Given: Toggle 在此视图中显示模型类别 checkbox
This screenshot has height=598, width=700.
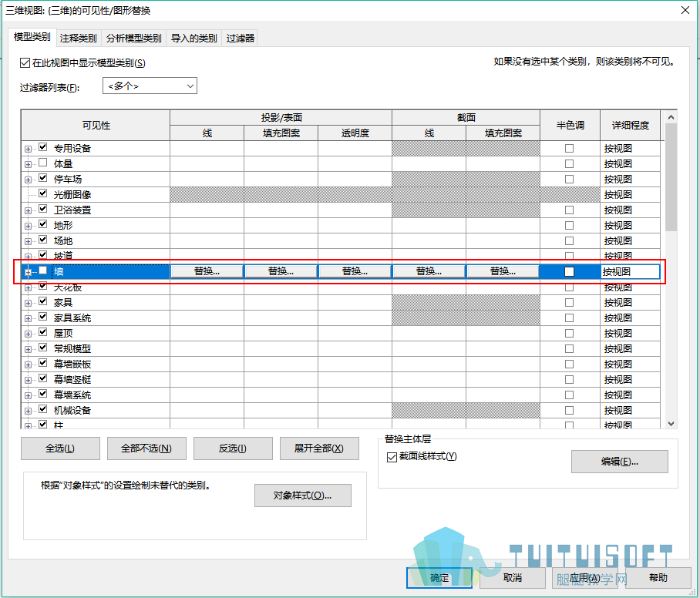Looking at the screenshot, I should [x=25, y=63].
